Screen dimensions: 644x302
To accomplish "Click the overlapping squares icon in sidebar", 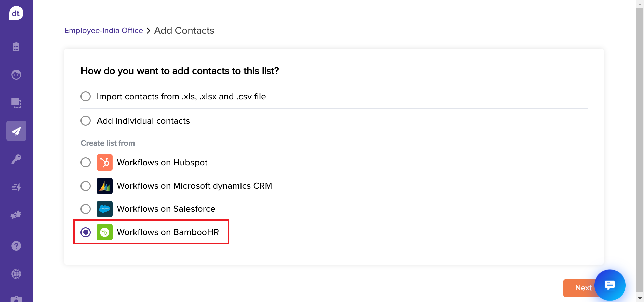I will tap(16, 103).
